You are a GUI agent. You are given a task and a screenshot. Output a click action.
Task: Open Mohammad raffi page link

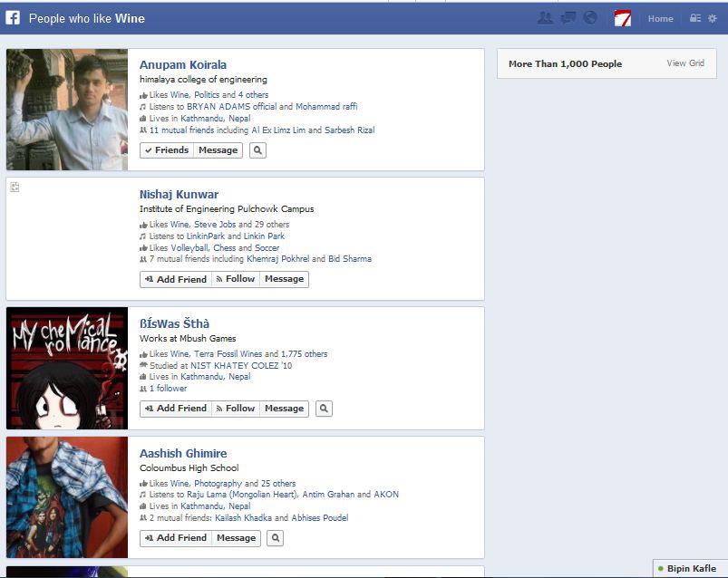(326, 107)
